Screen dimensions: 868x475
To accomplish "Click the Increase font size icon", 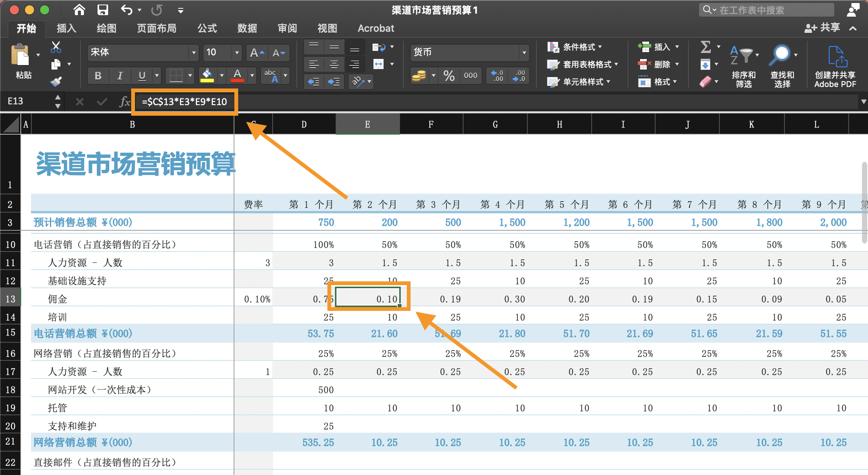I will click(257, 53).
